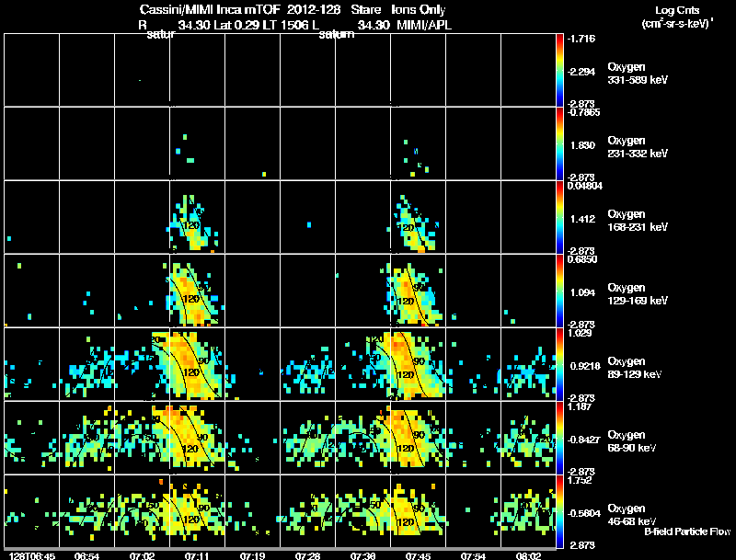Open the 89-129 keV image at 07:45

pyautogui.click(x=418, y=364)
